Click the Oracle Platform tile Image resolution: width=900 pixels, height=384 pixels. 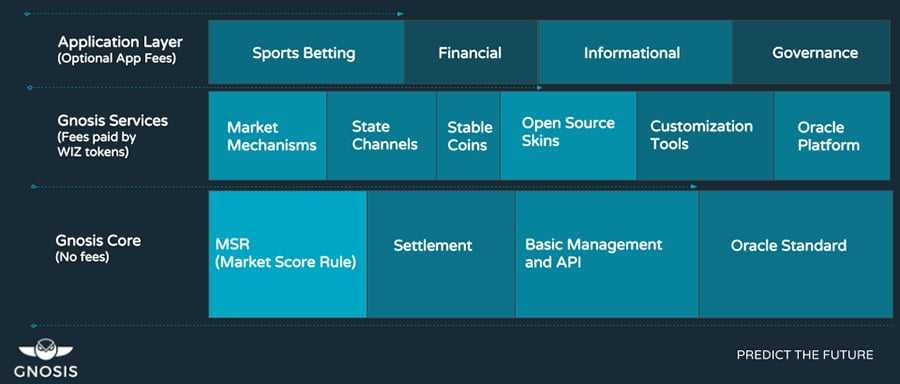[x=832, y=136]
